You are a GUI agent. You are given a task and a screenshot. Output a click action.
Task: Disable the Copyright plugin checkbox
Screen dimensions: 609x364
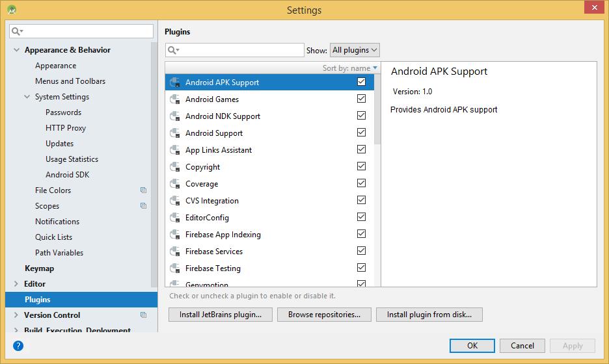click(x=361, y=166)
